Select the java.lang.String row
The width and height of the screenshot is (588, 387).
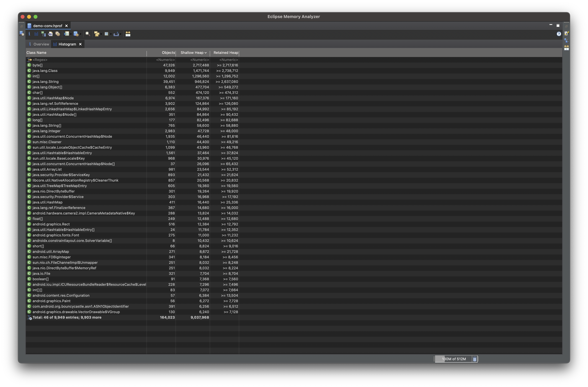[46, 82]
